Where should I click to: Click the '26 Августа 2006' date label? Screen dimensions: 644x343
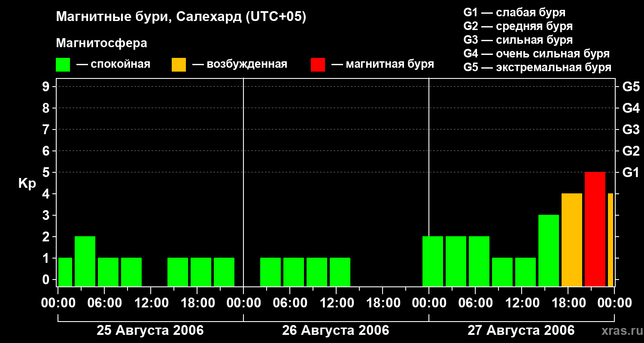(336, 331)
